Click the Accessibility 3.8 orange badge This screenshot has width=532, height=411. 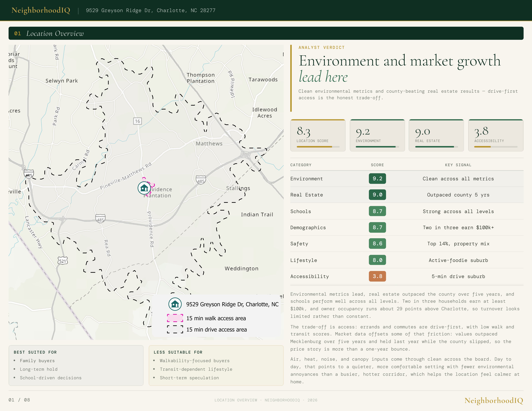pos(377,276)
